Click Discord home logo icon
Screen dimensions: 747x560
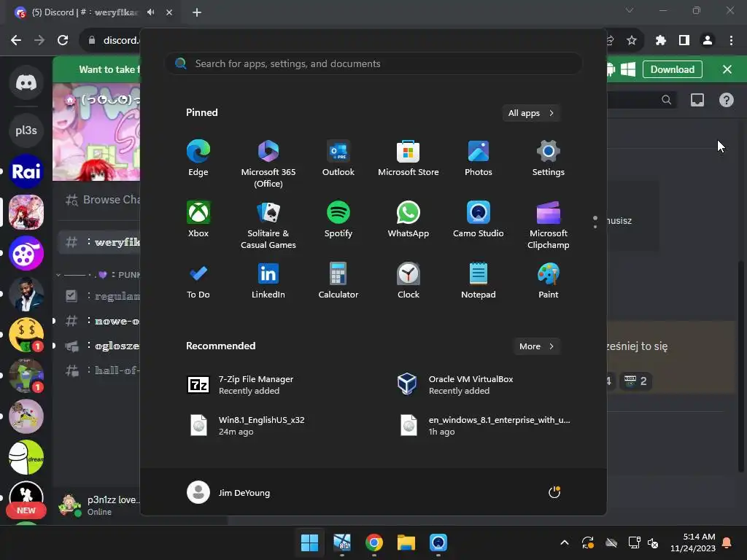[x=26, y=82]
